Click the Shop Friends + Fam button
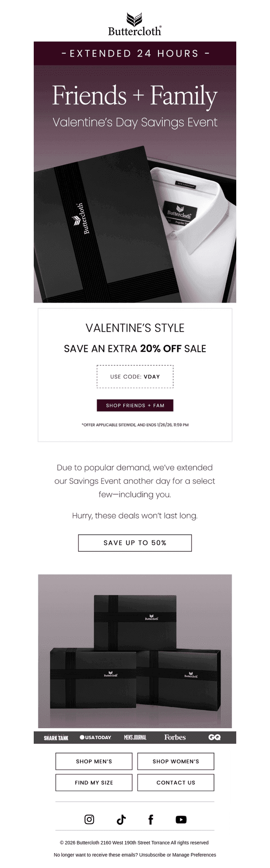 tap(135, 405)
